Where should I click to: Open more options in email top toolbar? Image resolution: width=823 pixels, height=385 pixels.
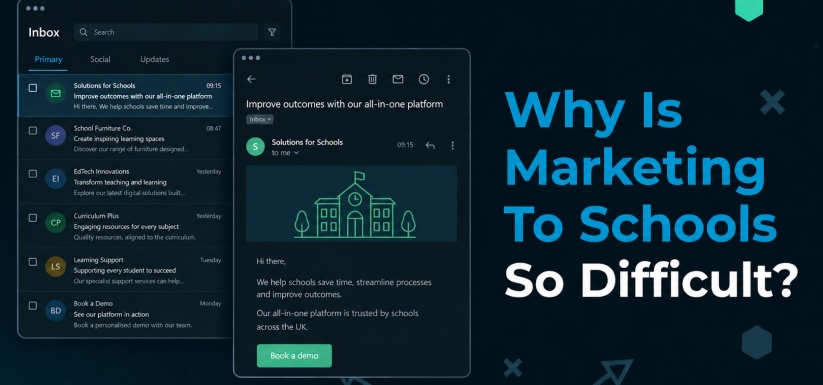coord(448,79)
